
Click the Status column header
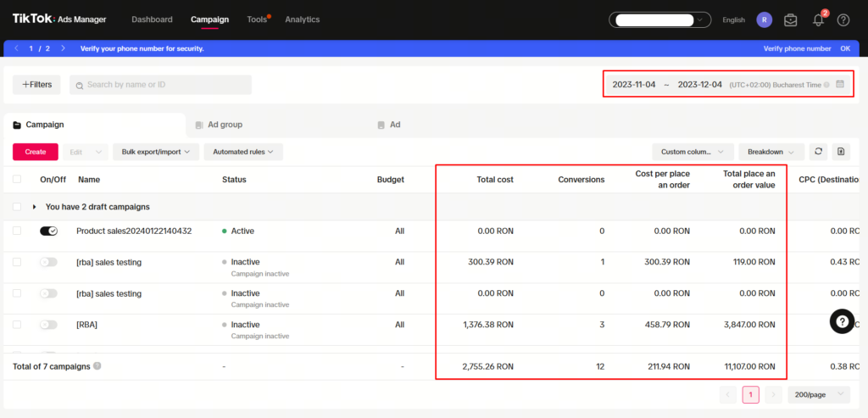click(234, 180)
